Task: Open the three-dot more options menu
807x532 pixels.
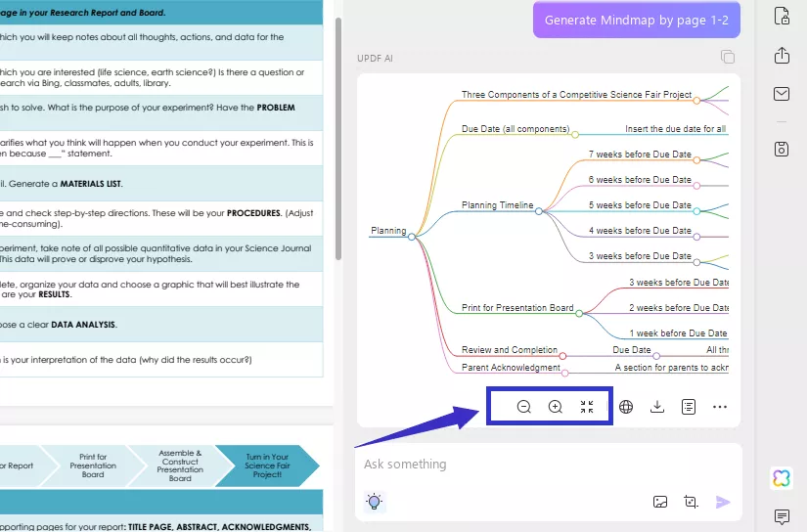Action: point(720,407)
